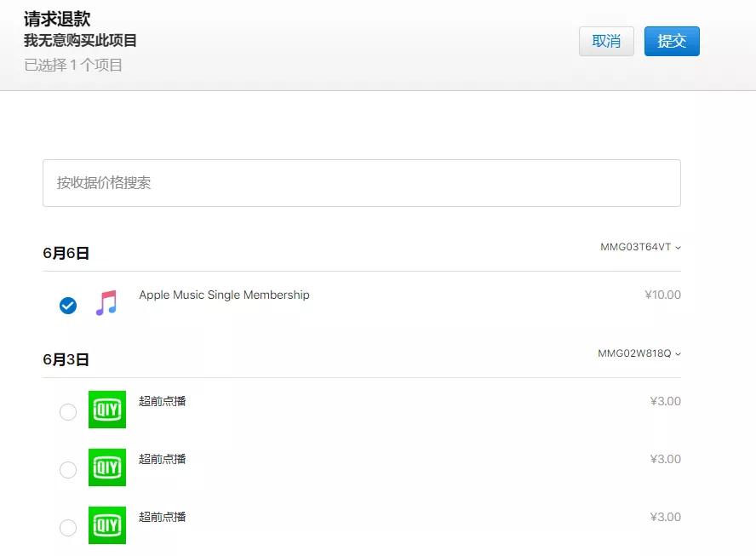Click the 6月6日 date header
Image resolution: width=756 pixels, height=556 pixels.
tap(66, 253)
